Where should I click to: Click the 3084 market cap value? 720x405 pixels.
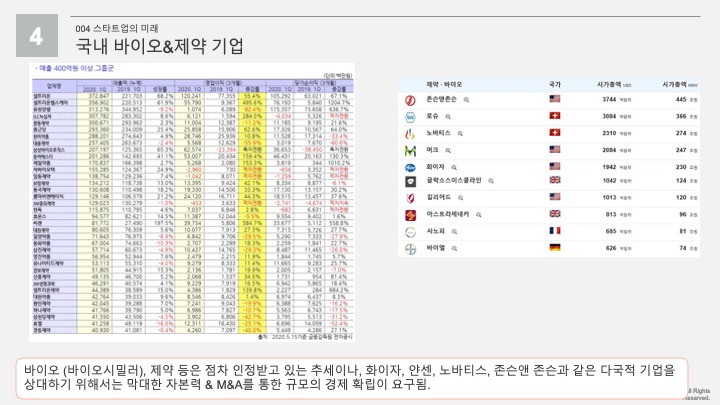tap(609, 117)
